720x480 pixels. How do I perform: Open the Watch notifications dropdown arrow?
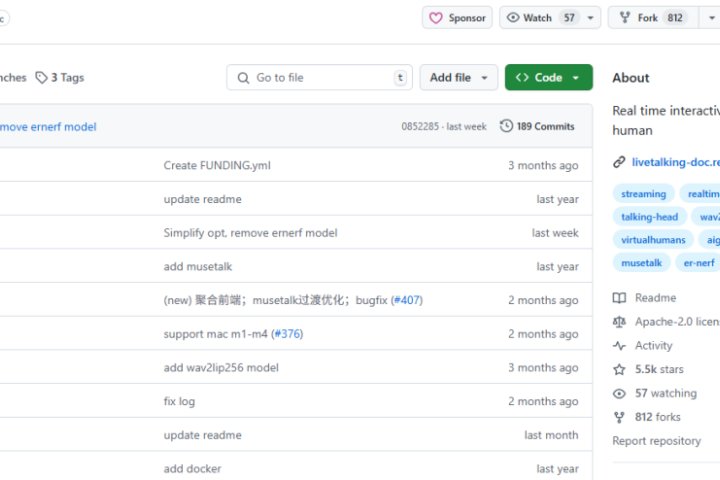point(592,18)
